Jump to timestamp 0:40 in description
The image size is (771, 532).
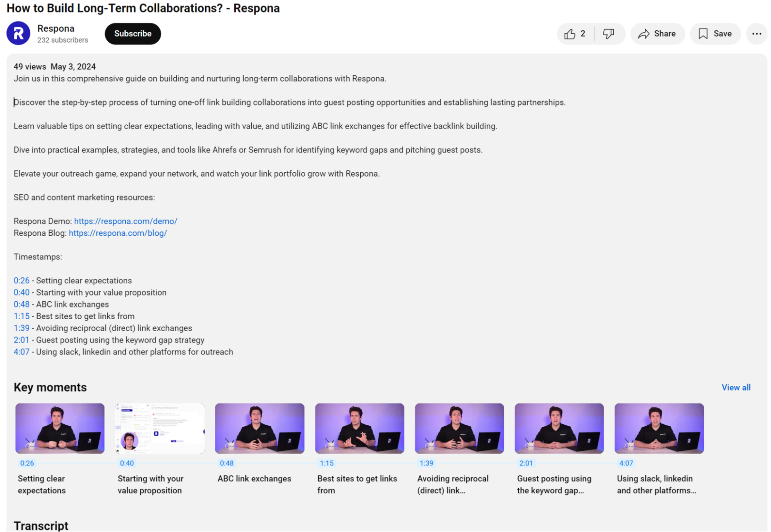click(22, 293)
